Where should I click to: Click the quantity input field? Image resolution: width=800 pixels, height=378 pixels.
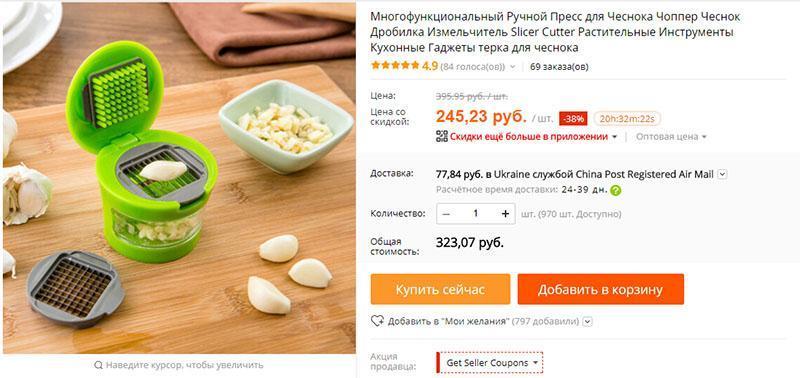(x=476, y=214)
